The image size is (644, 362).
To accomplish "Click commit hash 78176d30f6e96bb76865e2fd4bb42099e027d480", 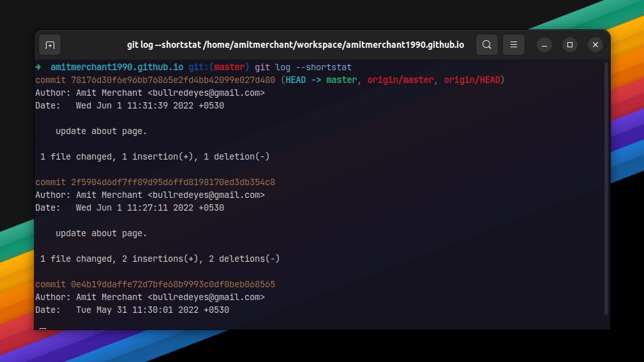I will coord(173,80).
